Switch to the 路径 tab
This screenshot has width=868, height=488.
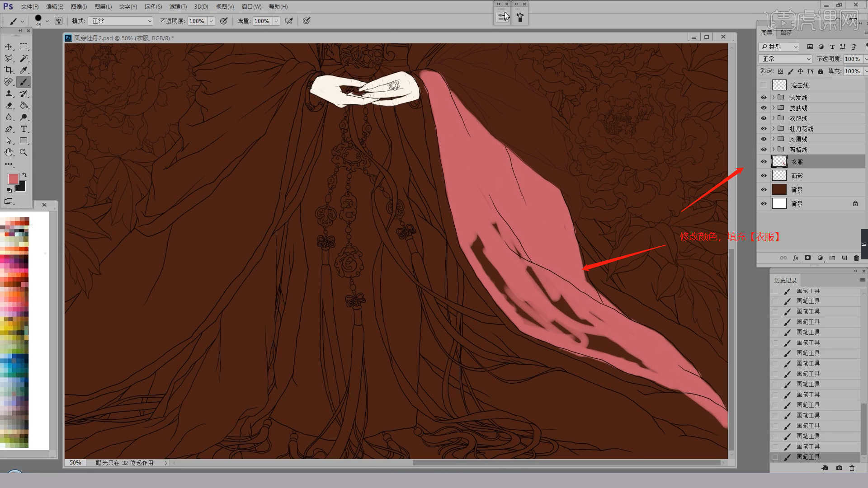[x=786, y=33]
